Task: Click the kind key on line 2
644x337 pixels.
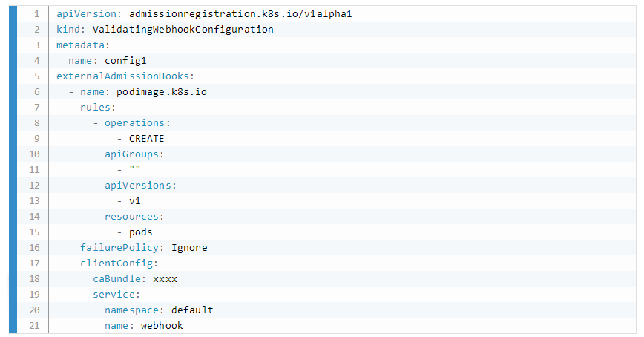Action: coord(68,30)
